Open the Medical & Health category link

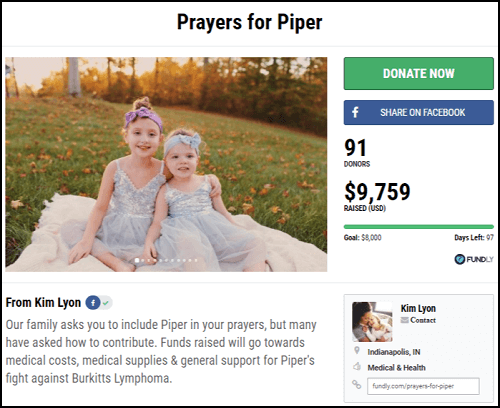(396, 368)
